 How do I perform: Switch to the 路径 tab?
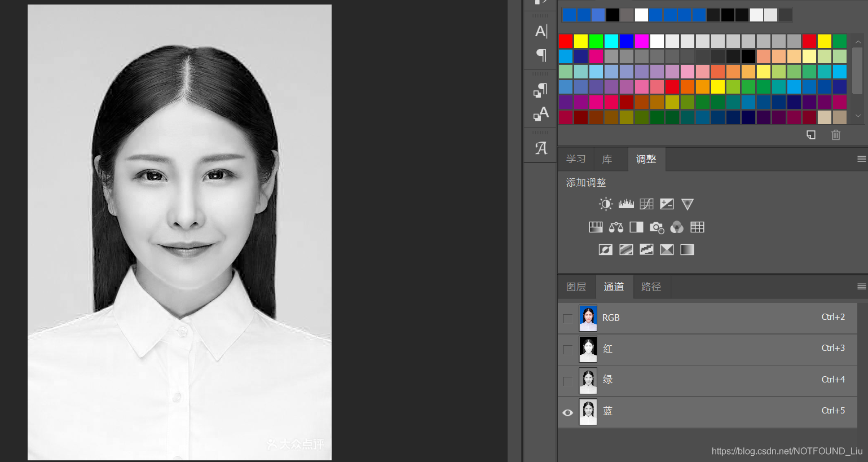(651, 287)
